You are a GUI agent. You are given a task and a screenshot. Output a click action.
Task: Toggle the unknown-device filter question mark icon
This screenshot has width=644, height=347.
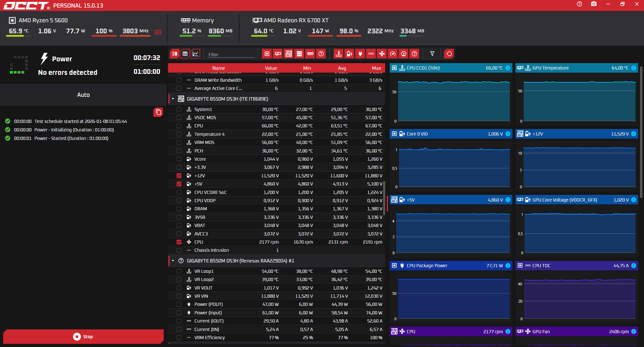(x=321, y=54)
